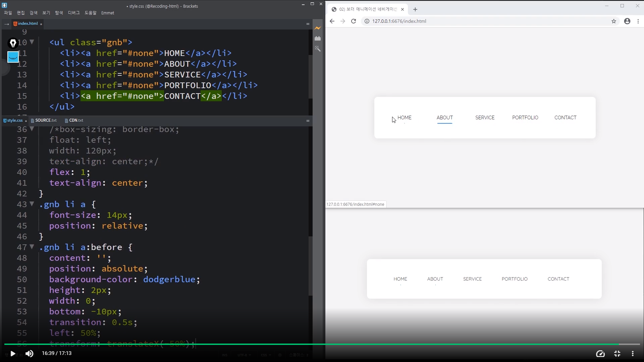Screen dimensions: 644x362
Task: Open the 파일 (File) menu
Action: [8, 13]
